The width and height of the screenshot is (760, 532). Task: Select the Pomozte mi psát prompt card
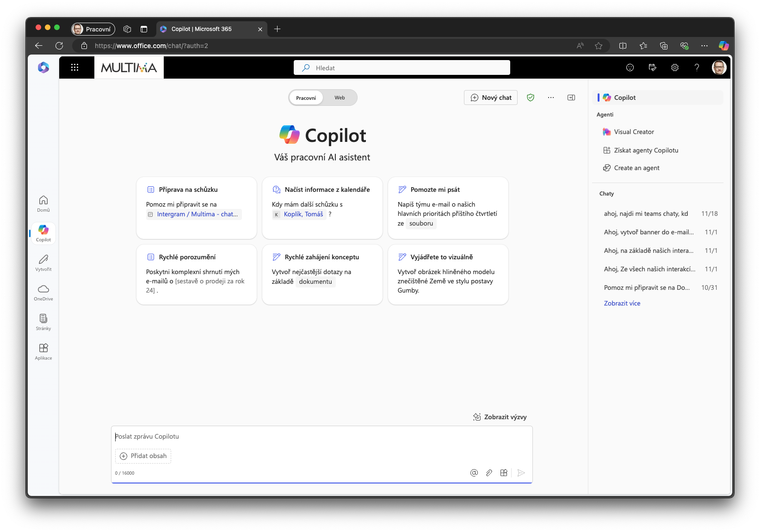click(x=448, y=208)
